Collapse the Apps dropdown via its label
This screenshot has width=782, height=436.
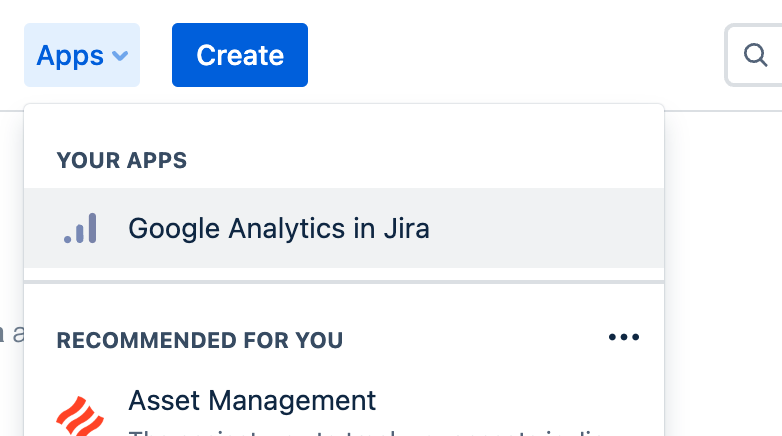[x=70, y=55]
